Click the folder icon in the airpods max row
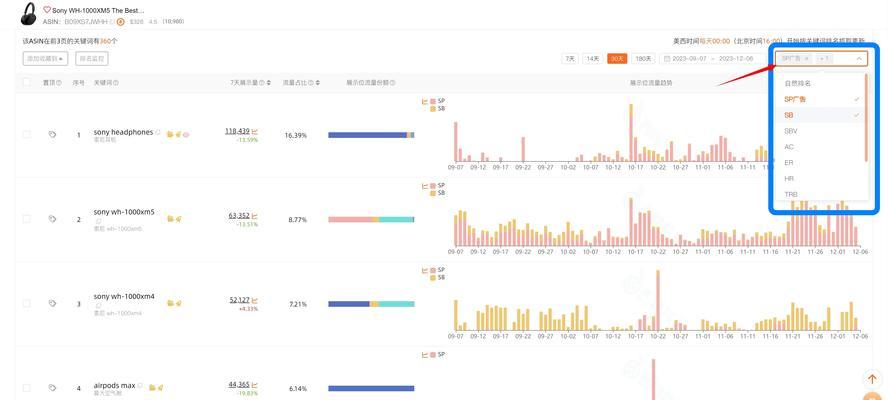This screenshot has height=400, width=888. tap(152, 388)
